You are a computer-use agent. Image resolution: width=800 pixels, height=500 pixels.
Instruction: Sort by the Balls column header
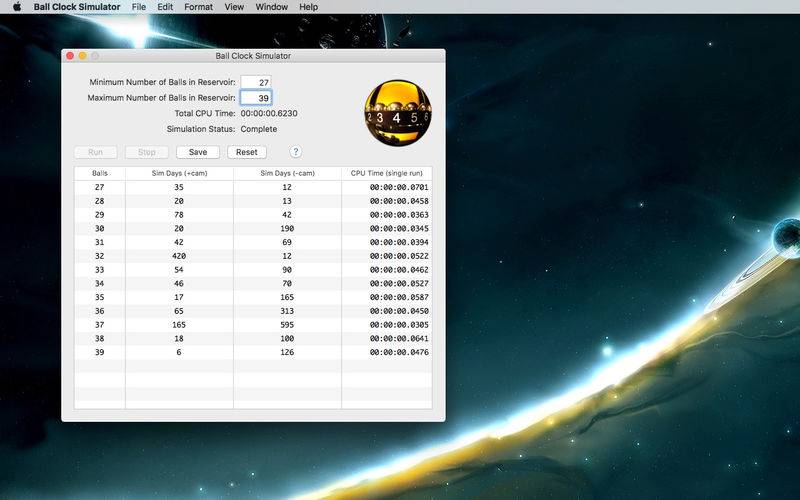100,173
